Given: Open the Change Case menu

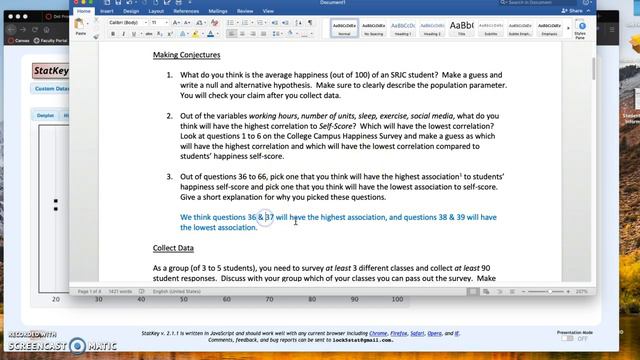Looking at the screenshot, I should click(200, 23).
